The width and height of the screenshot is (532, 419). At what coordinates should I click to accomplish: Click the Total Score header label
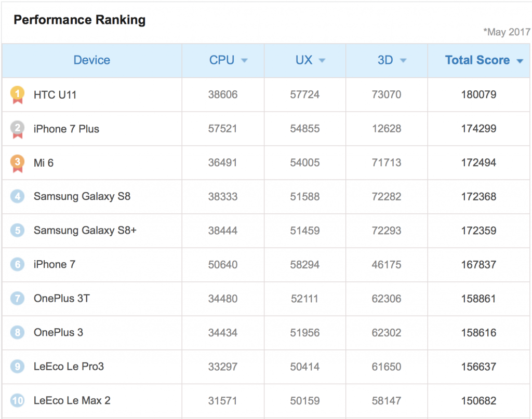[x=477, y=60]
